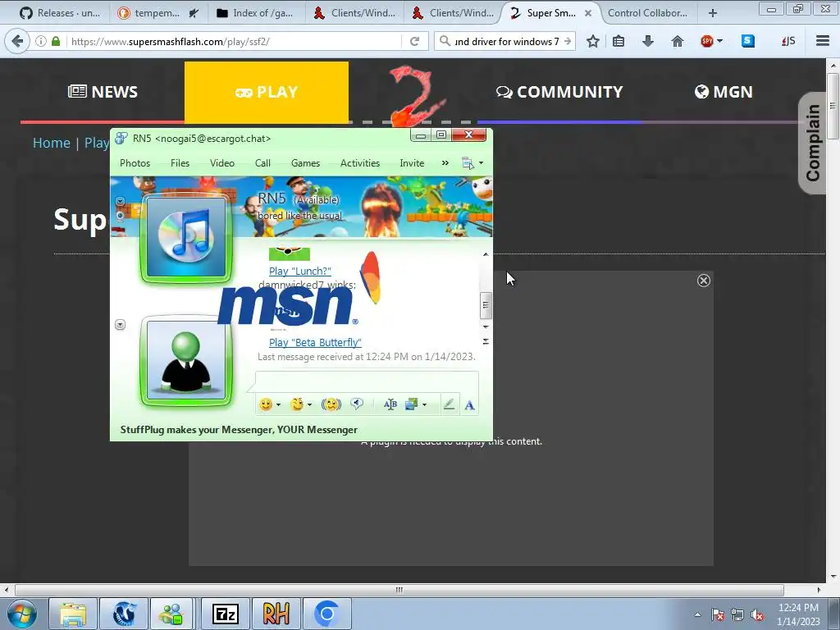Click Call in Messenger toolbar
This screenshot has height=630, width=840.
point(262,163)
